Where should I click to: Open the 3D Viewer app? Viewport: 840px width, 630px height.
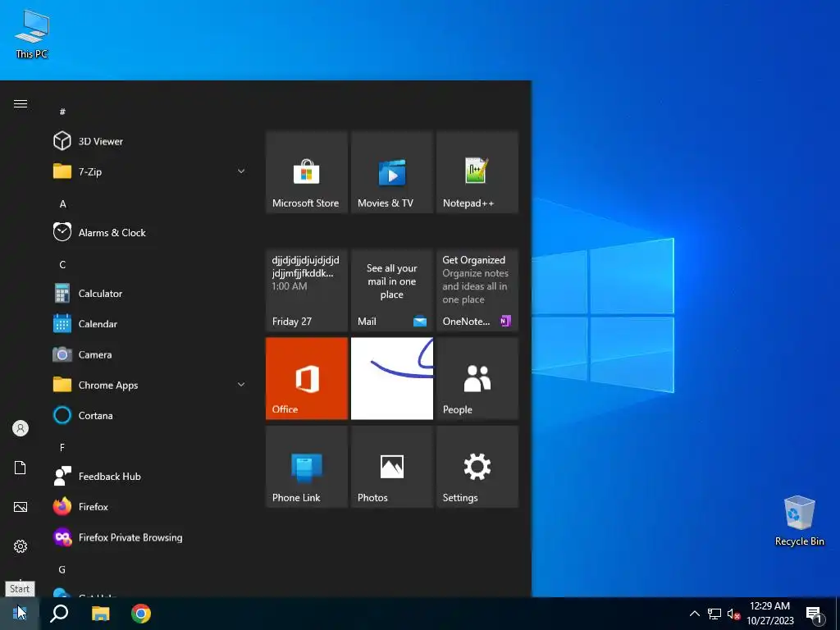coord(149,141)
